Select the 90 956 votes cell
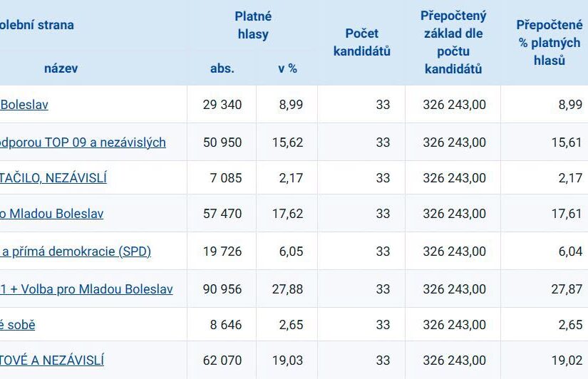The width and height of the screenshot is (588, 379). [222, 289]
